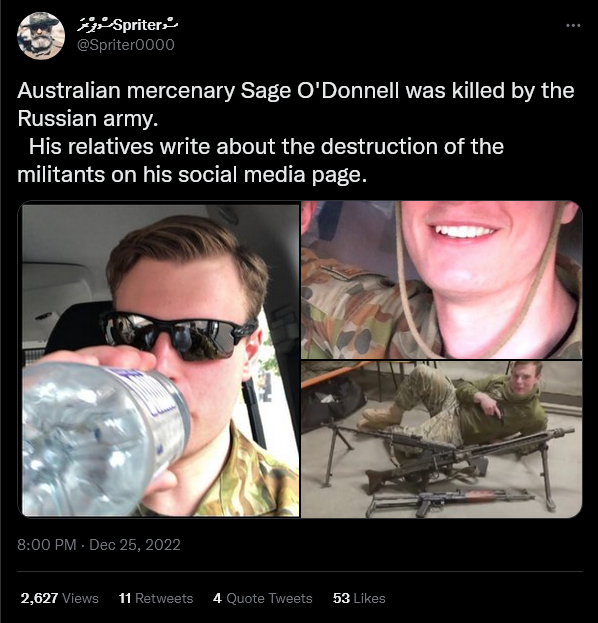This screenshot has height=623, width=598.
Task: Open the Spriter display name link
Action: tap(127, 25)
